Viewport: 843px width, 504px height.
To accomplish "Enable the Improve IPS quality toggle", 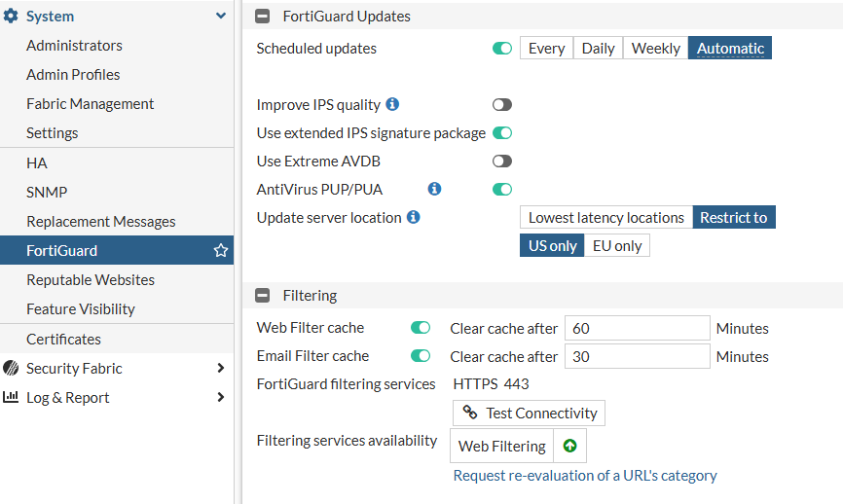I will (x=502, y=104).
